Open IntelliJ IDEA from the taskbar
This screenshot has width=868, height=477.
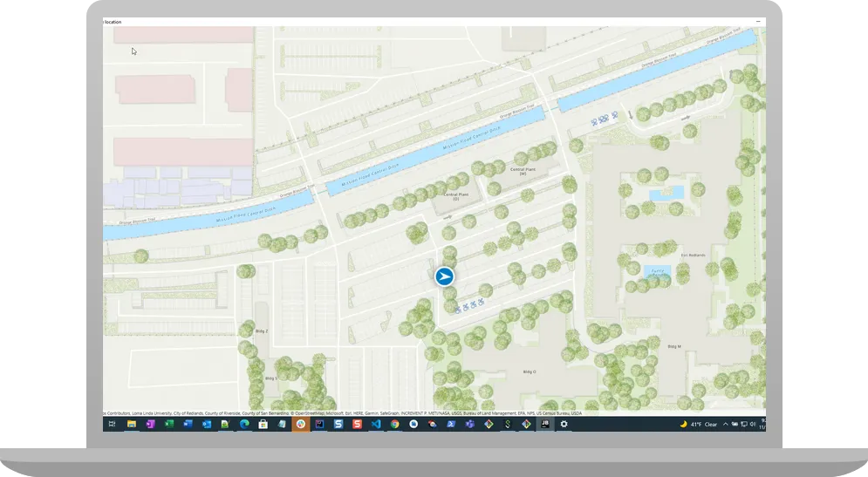[x=319, y=425]
